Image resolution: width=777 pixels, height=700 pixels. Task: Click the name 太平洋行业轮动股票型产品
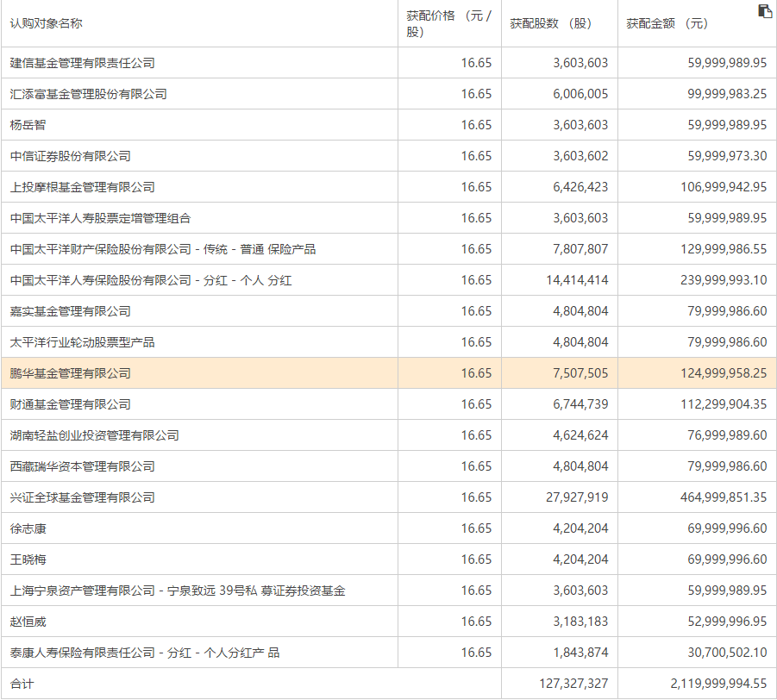(82, 342)
